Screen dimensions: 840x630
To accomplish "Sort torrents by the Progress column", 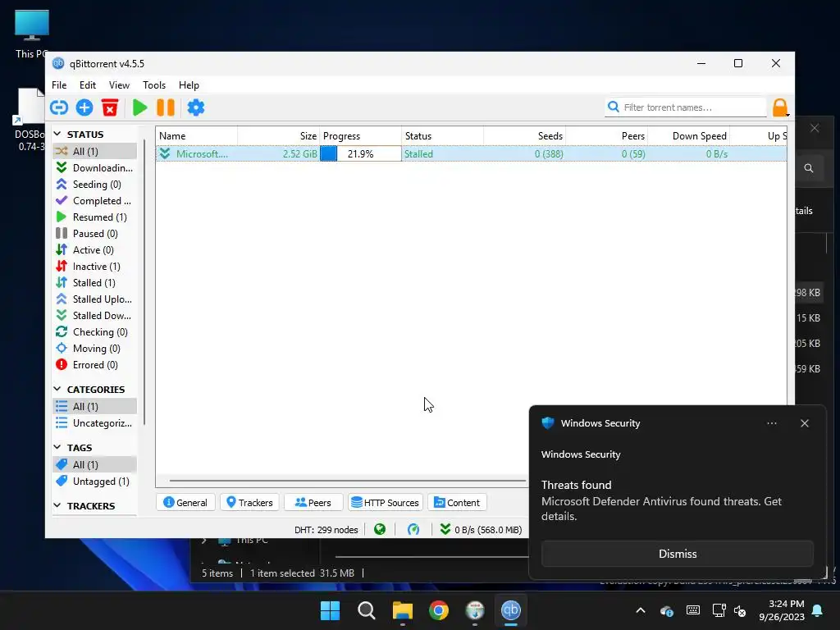I will (x=361, y=136).
